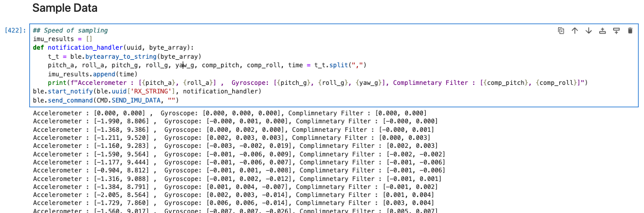
Task: Place cursor on '## Speed of sampling' comment
Action: click(70, 30)
